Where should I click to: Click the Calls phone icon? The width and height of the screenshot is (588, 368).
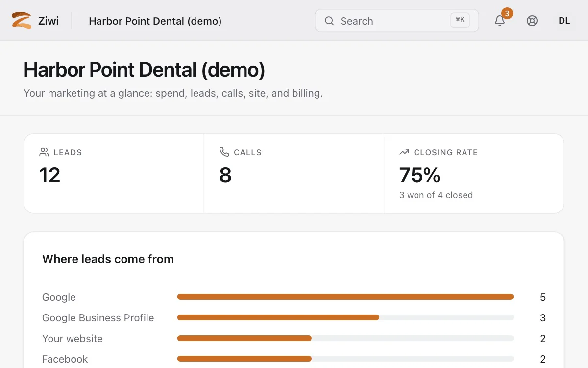(224, 152)
